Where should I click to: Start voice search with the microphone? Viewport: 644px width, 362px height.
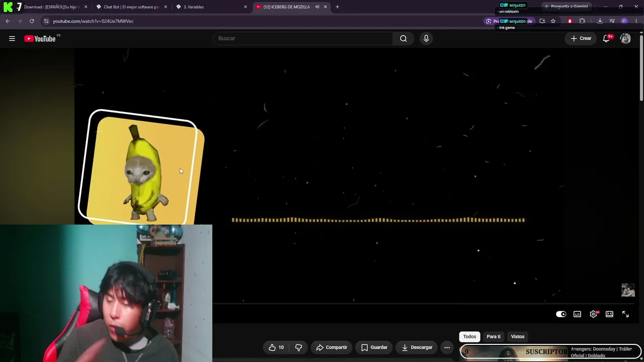[426, 38]
